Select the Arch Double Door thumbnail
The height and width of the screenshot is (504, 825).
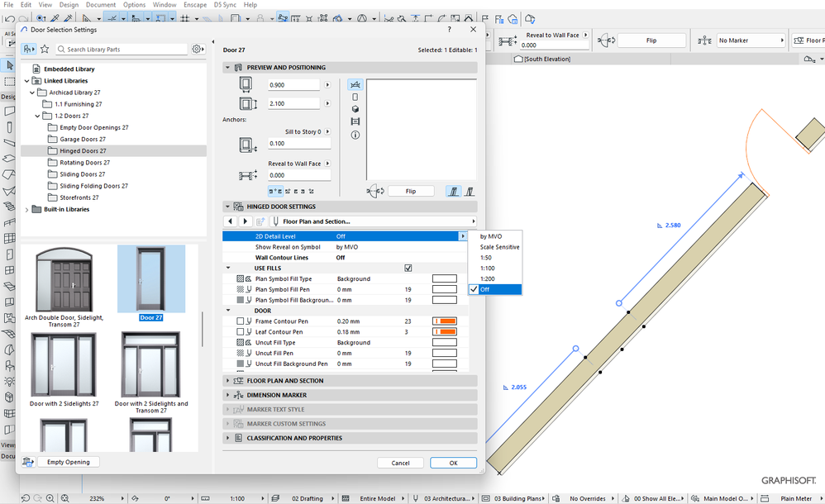pyautogui.click(x=64, y=280)
